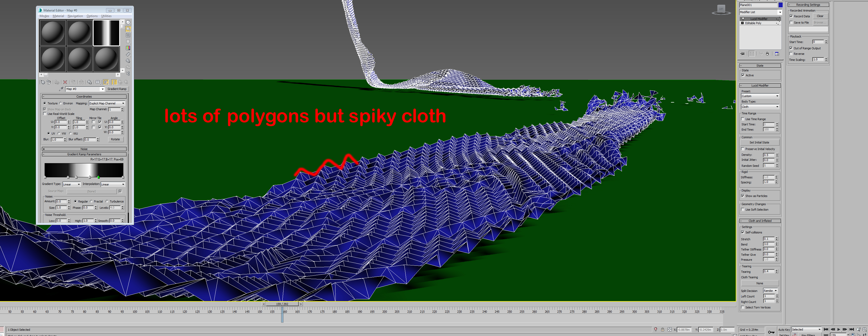
Task: Click the Set Keys key icon
Action: (x=771, y=332)
